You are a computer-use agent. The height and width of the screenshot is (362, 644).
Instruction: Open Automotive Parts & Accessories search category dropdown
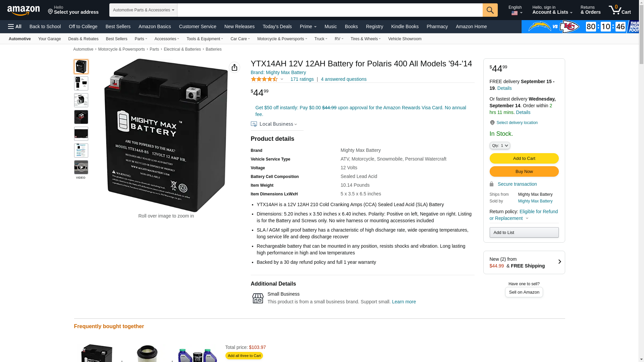click(143, 10)
